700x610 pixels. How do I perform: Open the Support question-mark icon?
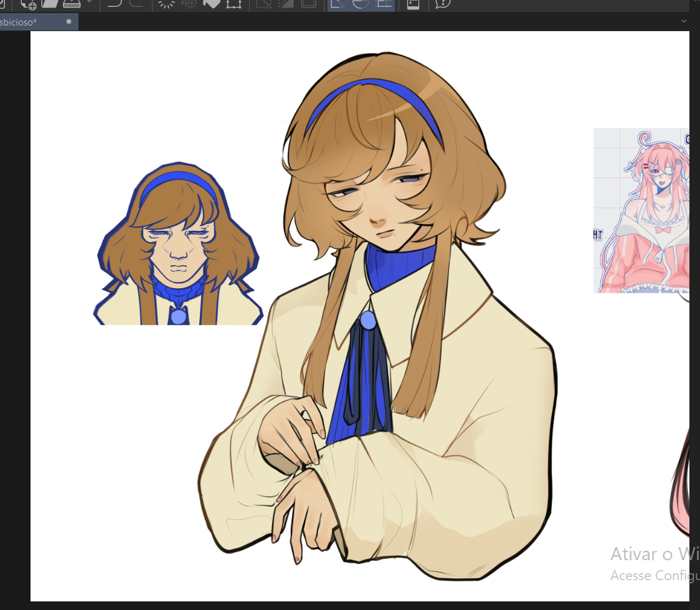443,3
